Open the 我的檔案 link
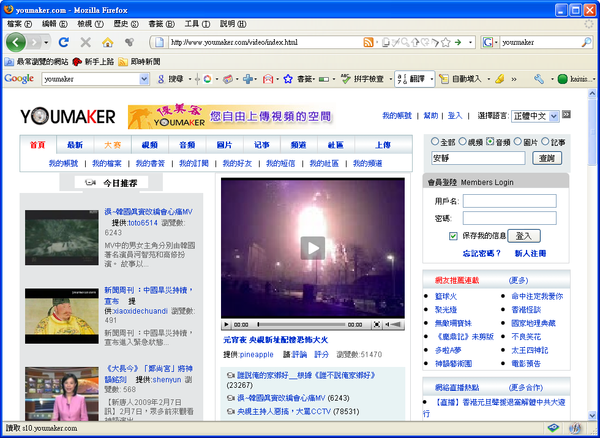Image resolution: width=600 pixels, height=438 pixels. click(107, 164)
